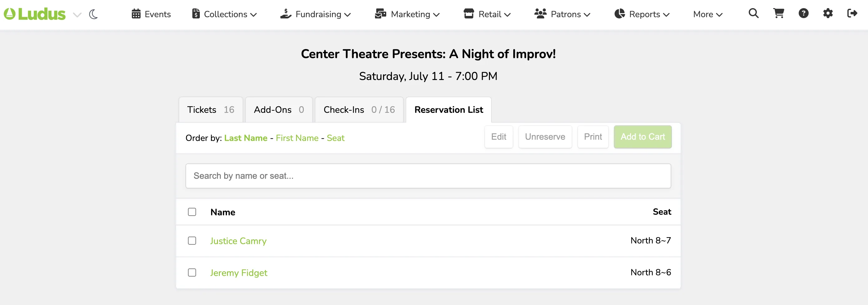
Task: Click the Collections dollar-document icon
Action: tap(196, 14)
